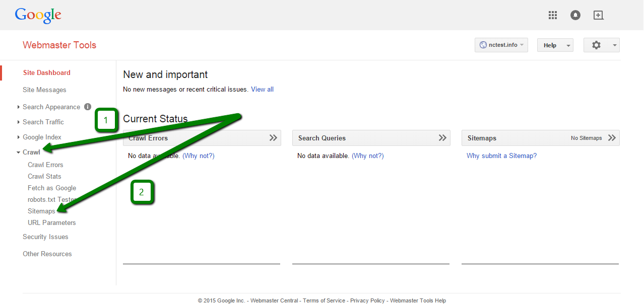The width and height of the screenshot is (644, 305).
Task: Click Why submit a Sitemap link
Action: 501,156
